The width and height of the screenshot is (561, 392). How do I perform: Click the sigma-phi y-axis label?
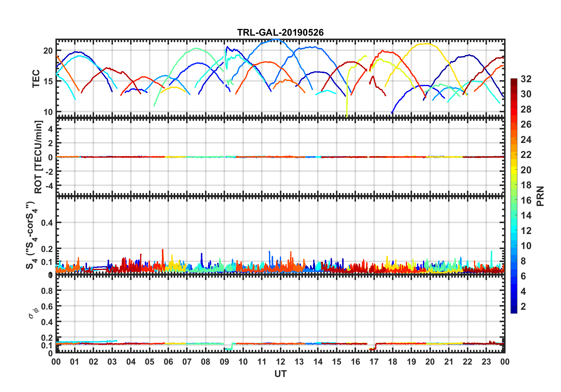coord(33,314)
